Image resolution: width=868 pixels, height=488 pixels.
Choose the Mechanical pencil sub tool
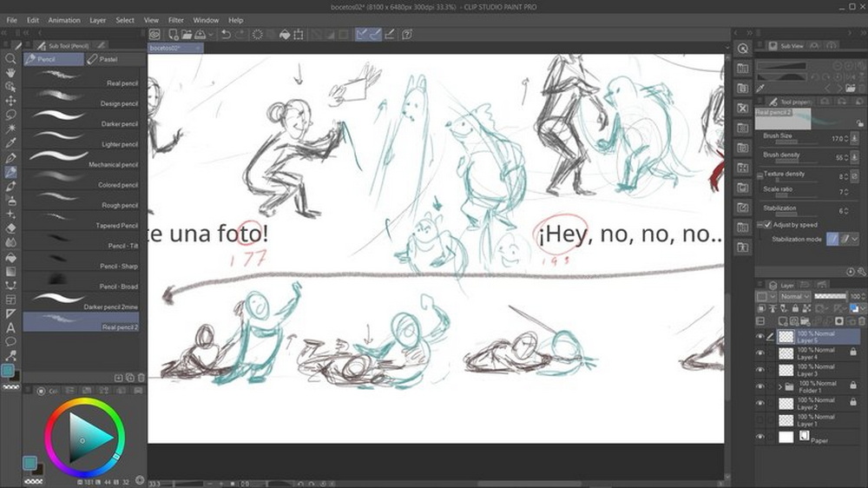tap(81, 160)
